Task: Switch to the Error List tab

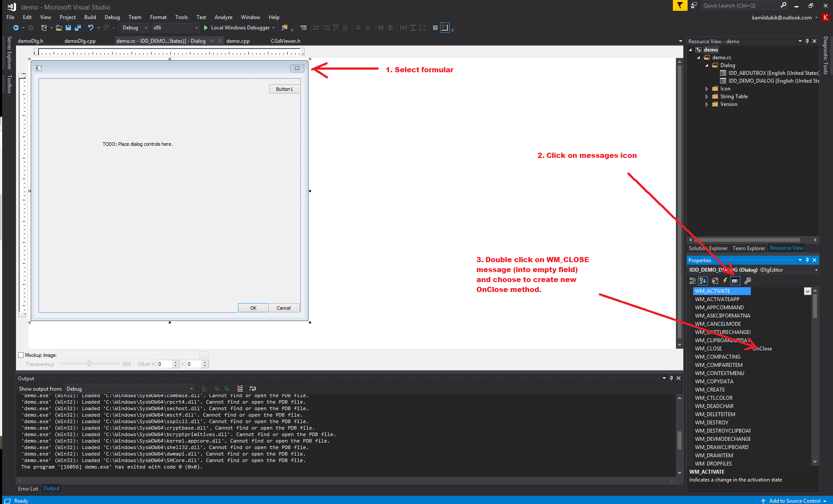Action: [x=28, y=489]
